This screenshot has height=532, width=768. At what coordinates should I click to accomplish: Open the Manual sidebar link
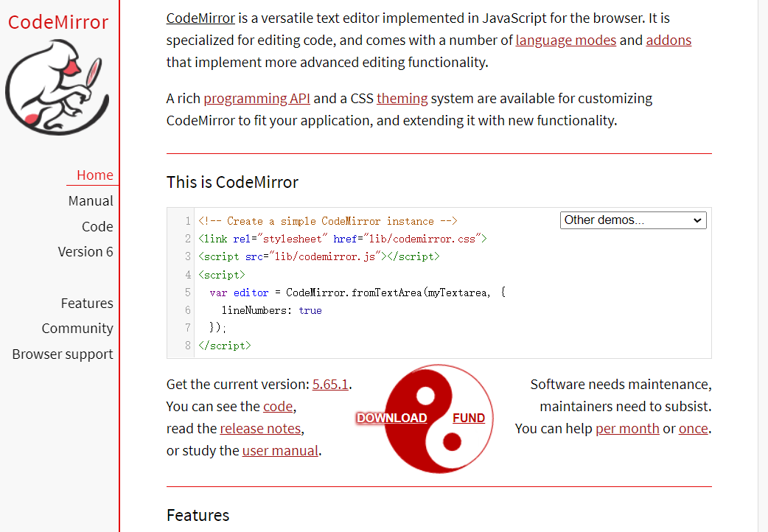(91, 201)
